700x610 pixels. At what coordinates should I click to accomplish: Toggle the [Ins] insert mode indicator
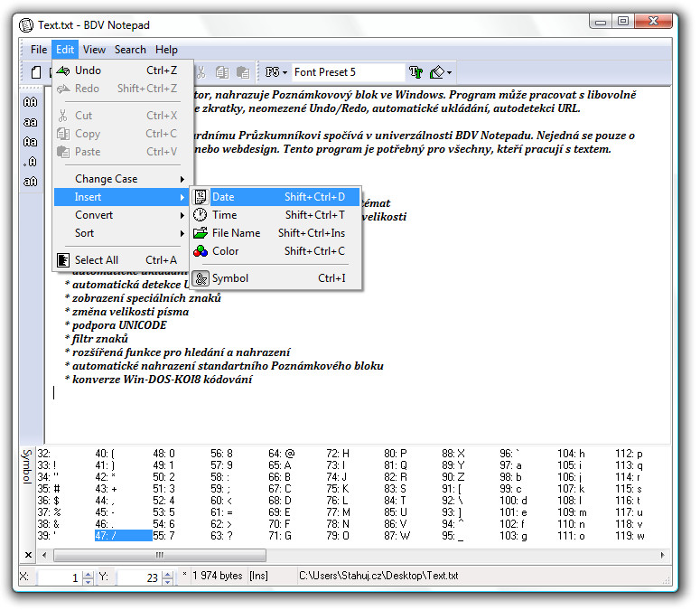tap(258, 576)
